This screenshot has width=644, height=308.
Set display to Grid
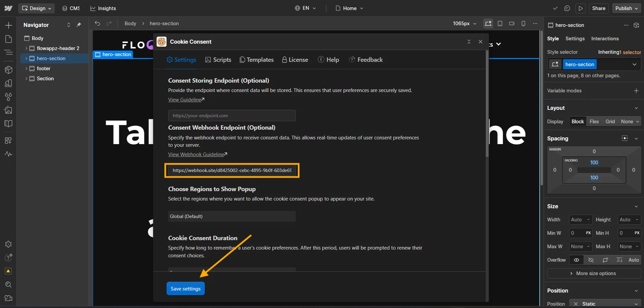(610, 122)
